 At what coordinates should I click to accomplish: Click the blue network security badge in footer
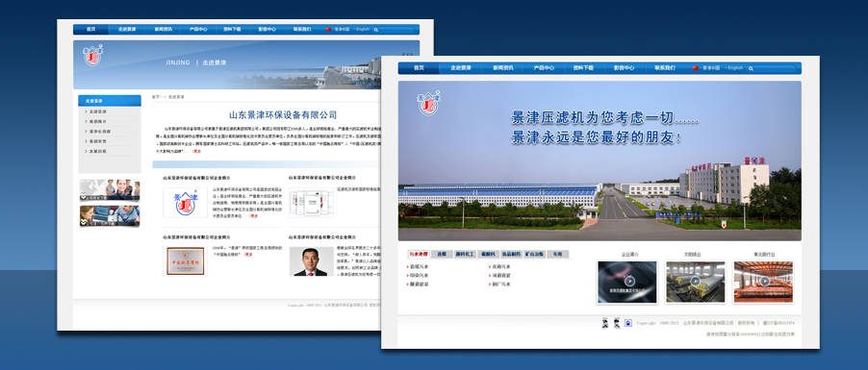628,323
